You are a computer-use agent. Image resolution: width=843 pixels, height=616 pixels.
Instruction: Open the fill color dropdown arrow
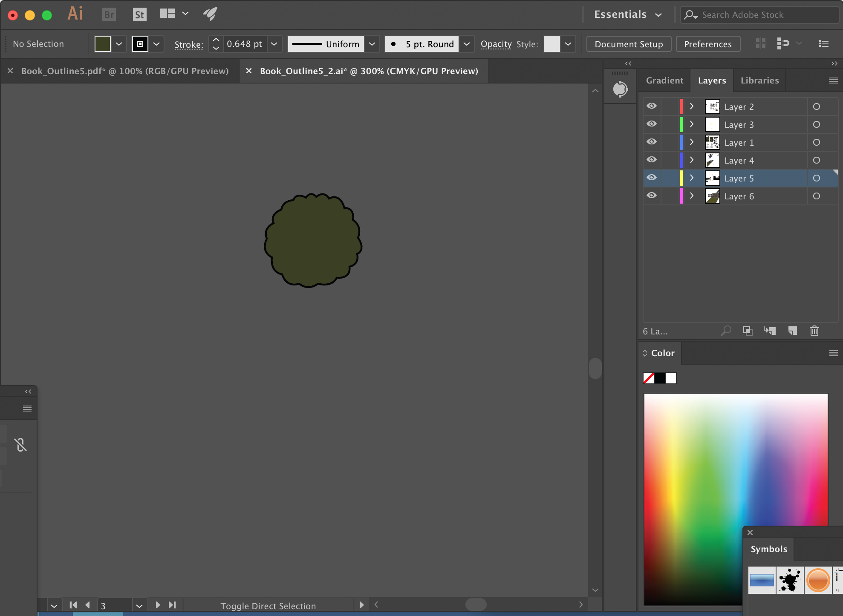pyautogui.click(x=119, y=44)
